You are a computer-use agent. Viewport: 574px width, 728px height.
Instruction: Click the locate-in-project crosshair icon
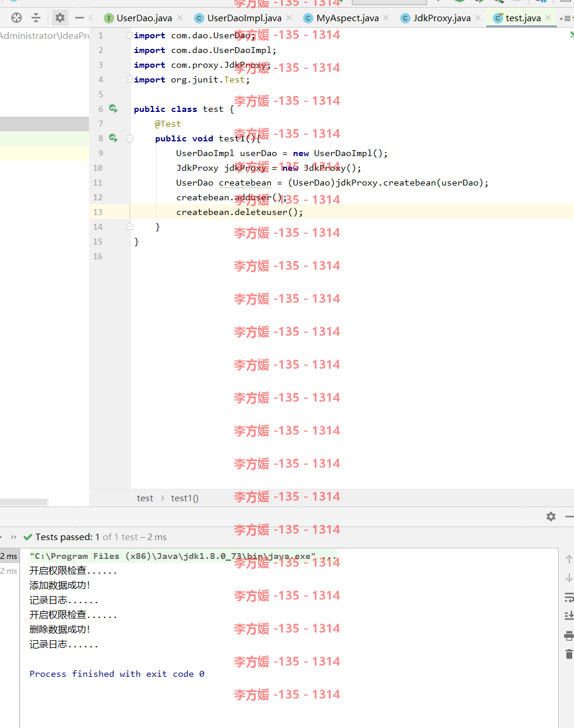[x=17, y=18]
